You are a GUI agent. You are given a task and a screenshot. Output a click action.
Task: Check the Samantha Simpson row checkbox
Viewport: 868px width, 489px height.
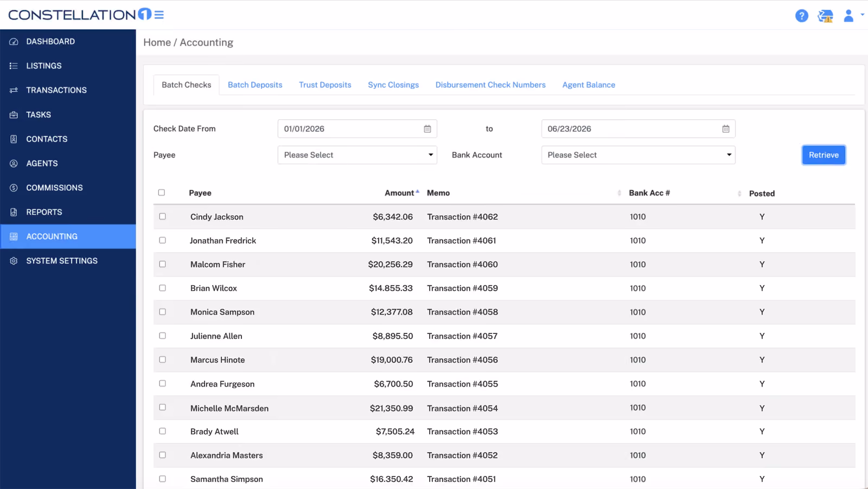(162, 479)
